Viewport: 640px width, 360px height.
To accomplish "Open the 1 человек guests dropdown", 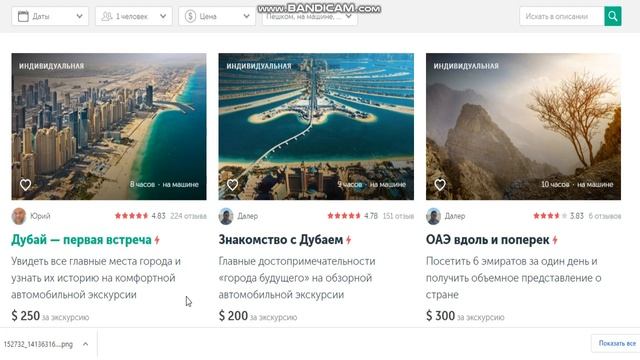I will coord(133,16).
